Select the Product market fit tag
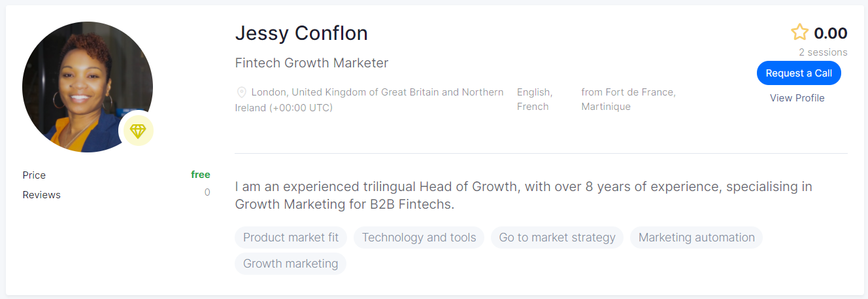Image resolution: width=868 pixels, height=299 pixels. click(291, 237)
